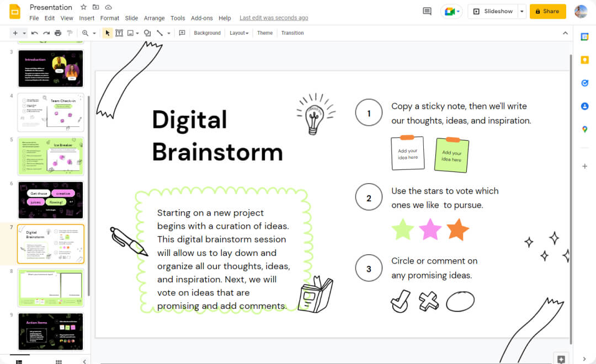Star the Presentation document
Screen dimensions: 596x364
pyautogui.click(x=83, y=7)
